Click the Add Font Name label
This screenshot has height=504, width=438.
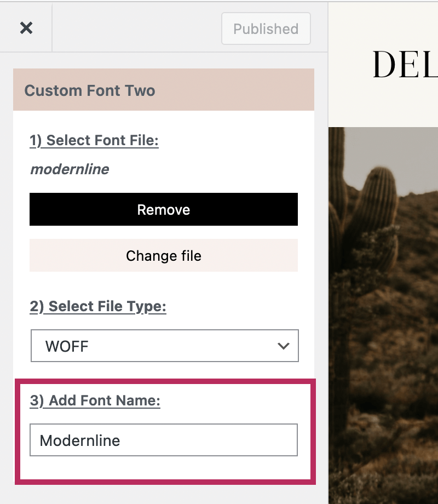pyautogui.click(x=95, y=400)
